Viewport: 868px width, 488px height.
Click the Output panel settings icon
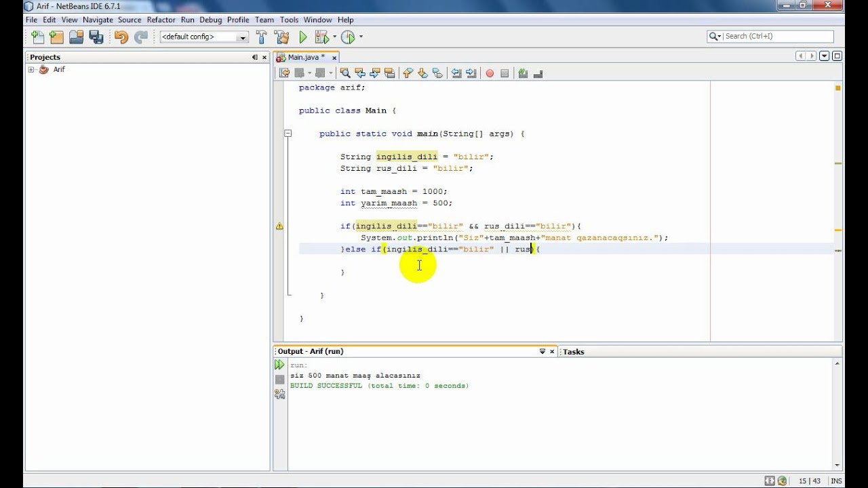pos(279,394)
